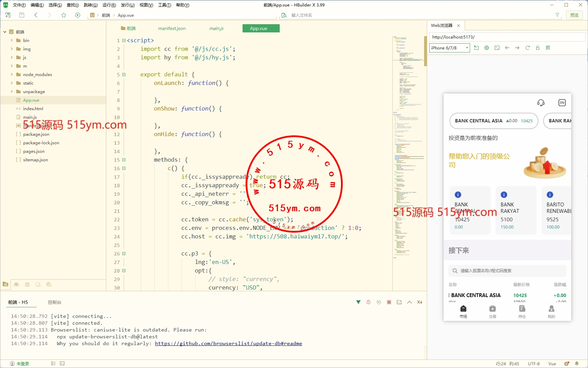Stop the running process in the console

389,302
